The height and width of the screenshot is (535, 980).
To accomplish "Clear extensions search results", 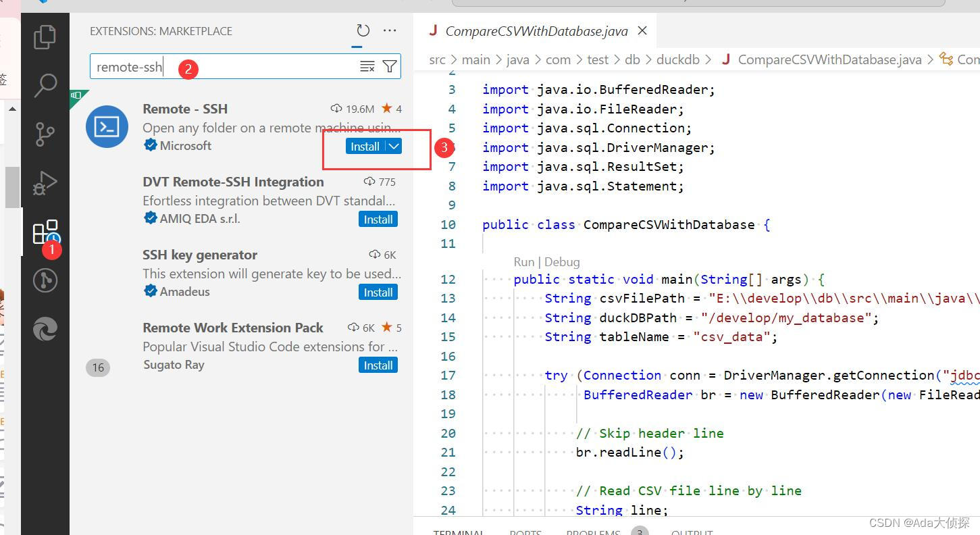I will tap(367, 66).
